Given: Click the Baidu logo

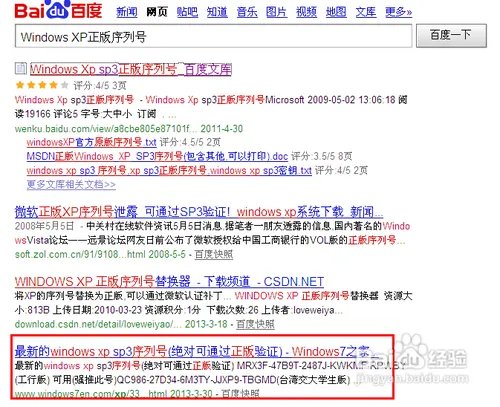Looking at the screenshot, I should click(58, 9).
